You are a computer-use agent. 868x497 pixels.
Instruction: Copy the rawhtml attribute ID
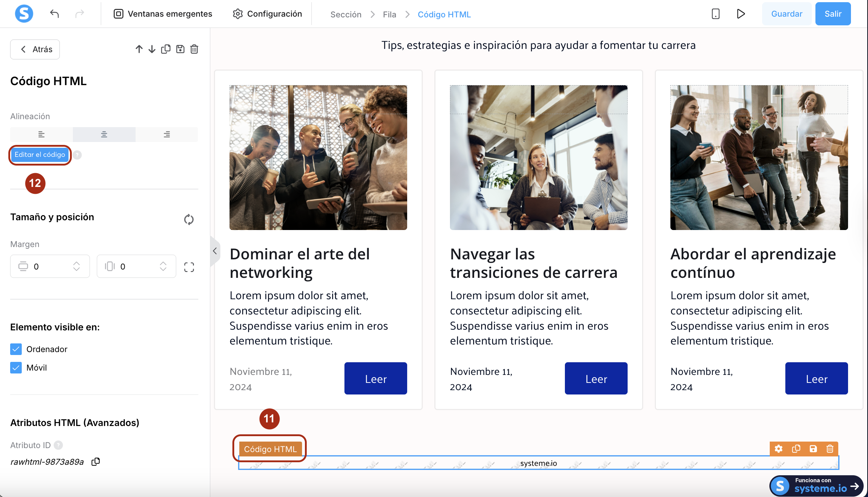pos(96,461)
